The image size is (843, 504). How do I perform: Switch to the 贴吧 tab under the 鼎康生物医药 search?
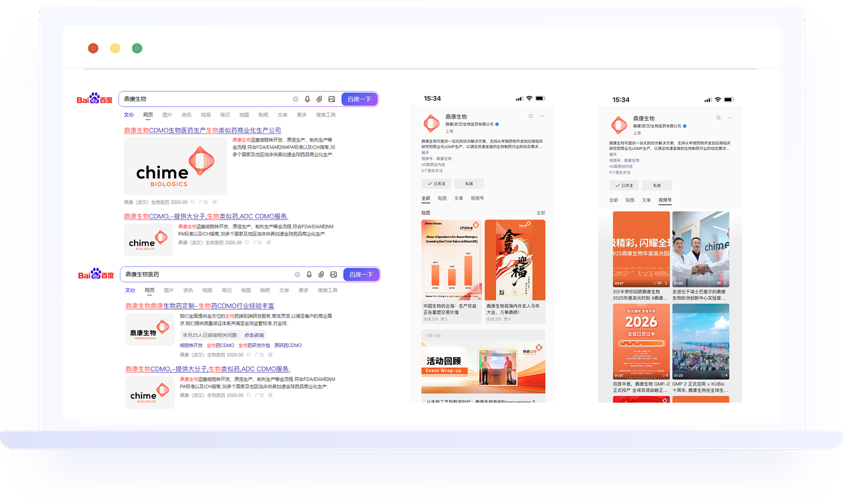pyautogui.click(x=265, y=290)
